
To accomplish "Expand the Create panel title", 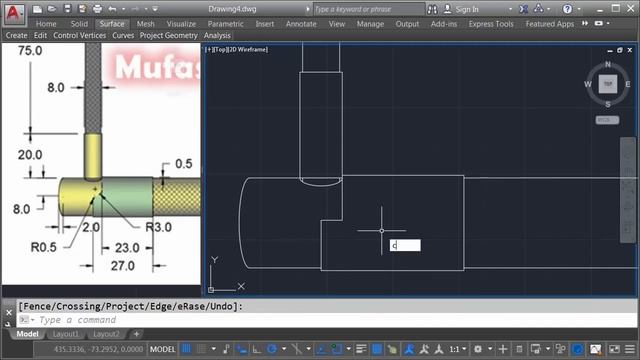I will click(16, 36).
